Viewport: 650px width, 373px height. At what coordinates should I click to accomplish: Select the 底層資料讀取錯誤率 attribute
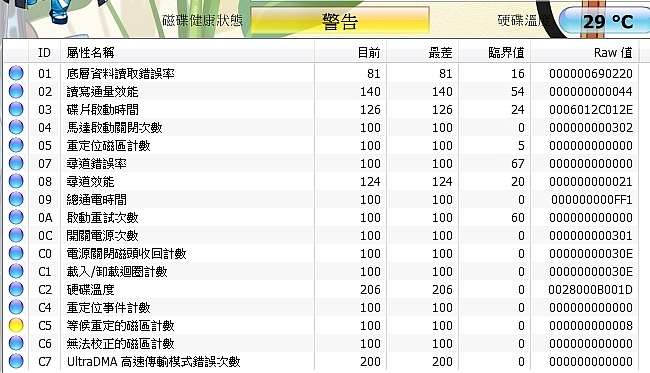120,74
